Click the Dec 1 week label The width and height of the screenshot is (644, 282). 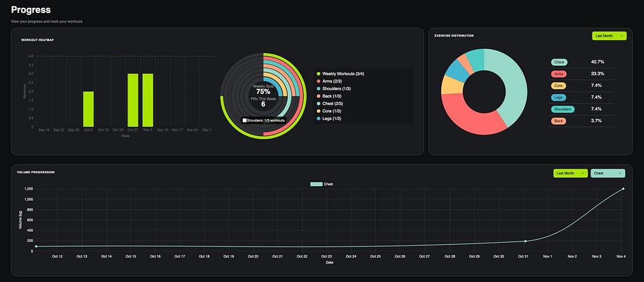pos(207,129)
